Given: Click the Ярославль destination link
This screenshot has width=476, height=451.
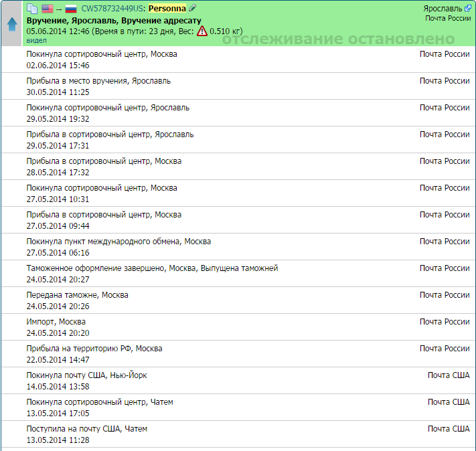Looking at the screenshot, I should click(442, 9).
